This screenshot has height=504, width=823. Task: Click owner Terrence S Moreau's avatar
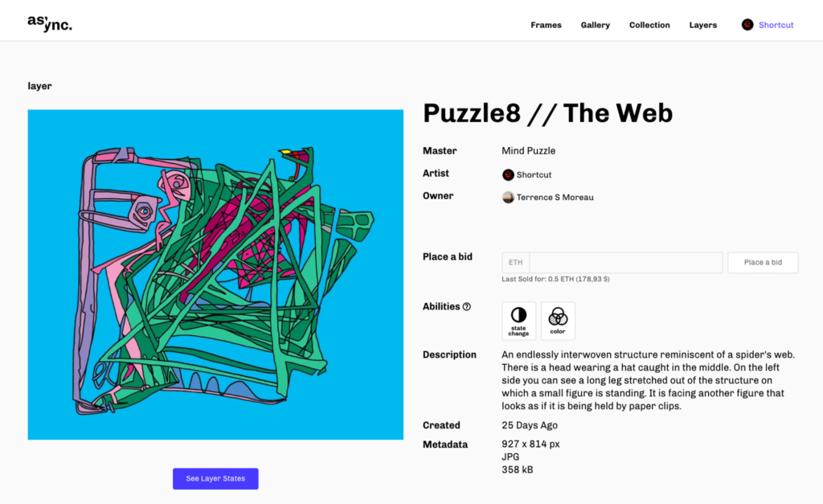click(x=508, y=198)
